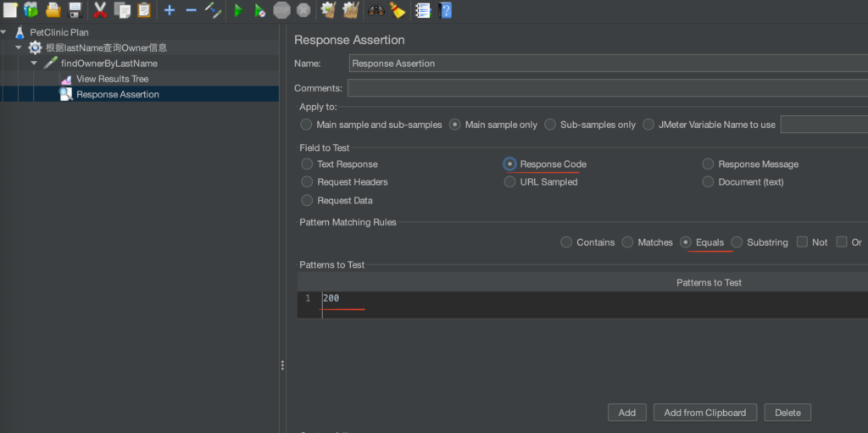Image resolution: width=868 pixels, height=433 pixels.
Task: Expand all tree nodes with plus icon
Action: tap(170, 10)
